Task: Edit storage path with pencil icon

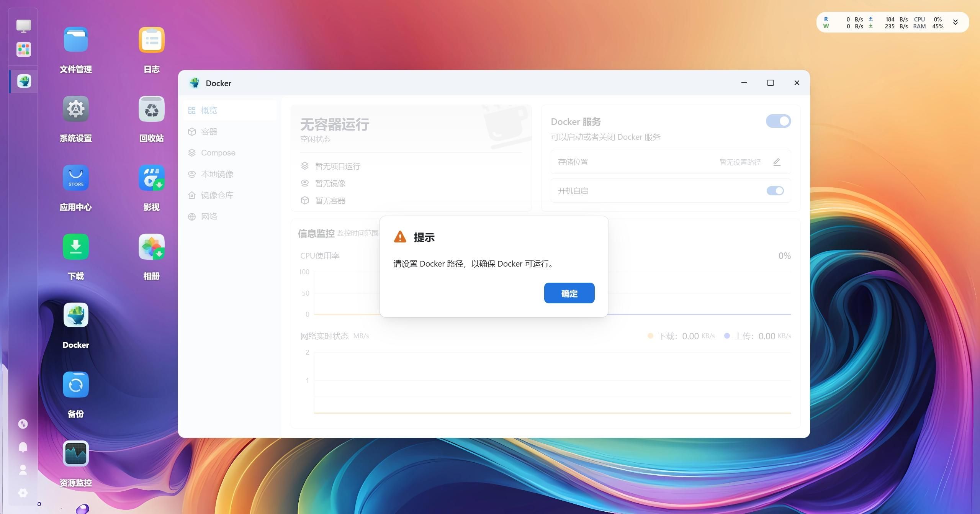Action: (777, 162)
